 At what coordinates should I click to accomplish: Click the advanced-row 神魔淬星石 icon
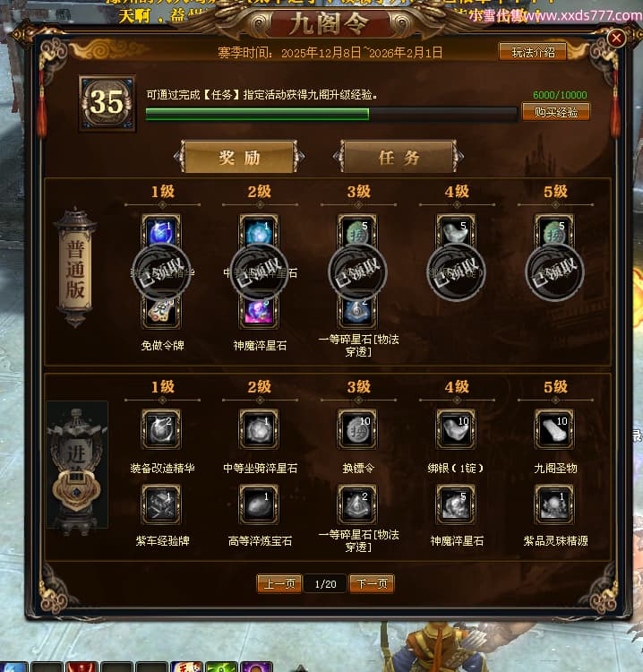456,504
